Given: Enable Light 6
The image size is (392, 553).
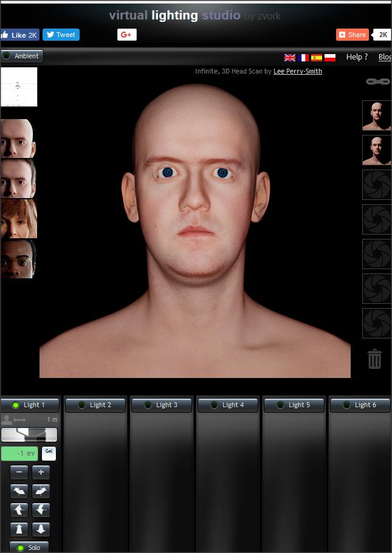Looking at the screenshot, I should pyautogui.click(x=360, y=405).
